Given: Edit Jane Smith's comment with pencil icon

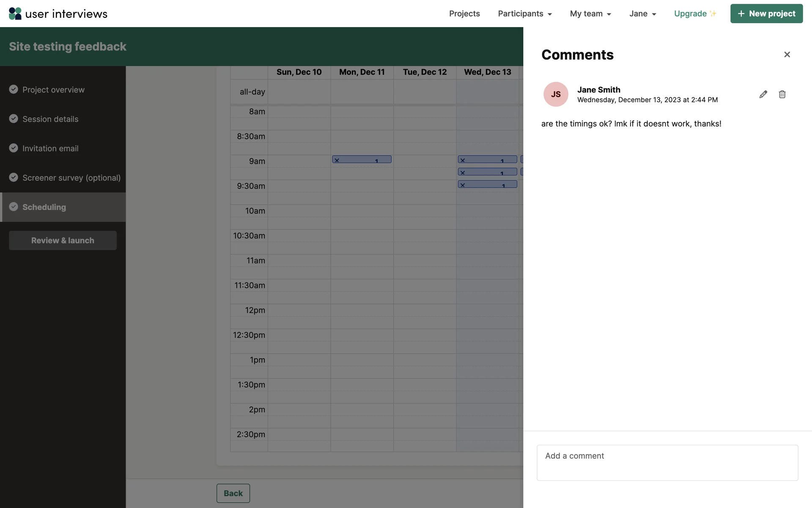Looking at the screenshot, I should (x=763, y=94).
